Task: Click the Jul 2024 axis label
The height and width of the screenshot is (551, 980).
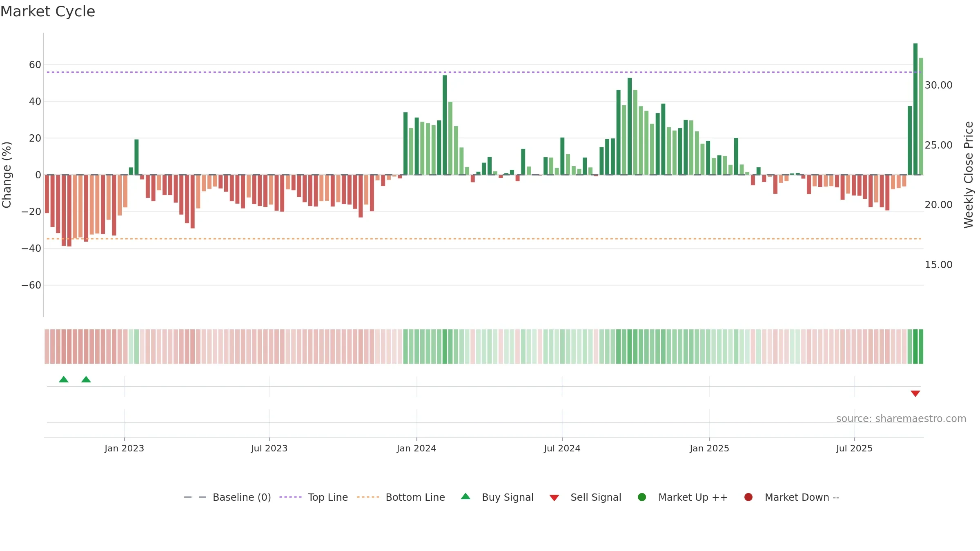Action: pos(562,448)
